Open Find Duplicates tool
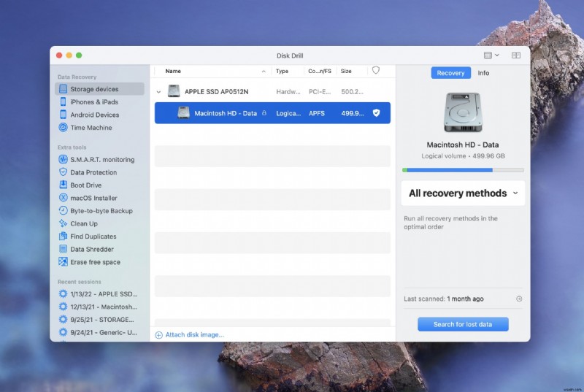The width and height of the screenshot is (584, 392). coord(93,237)
